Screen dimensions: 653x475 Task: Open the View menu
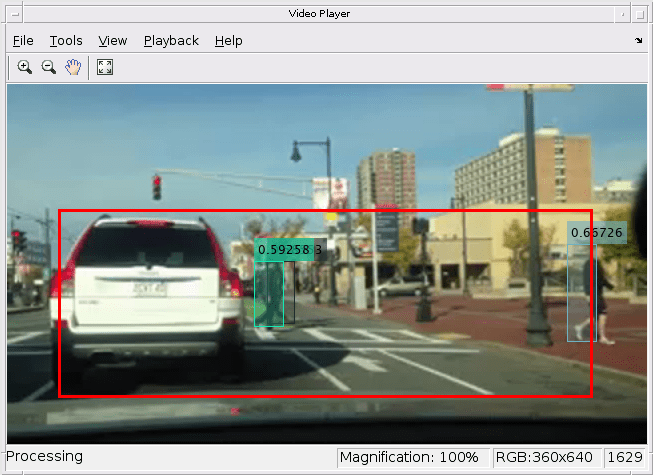coord(112,41)
